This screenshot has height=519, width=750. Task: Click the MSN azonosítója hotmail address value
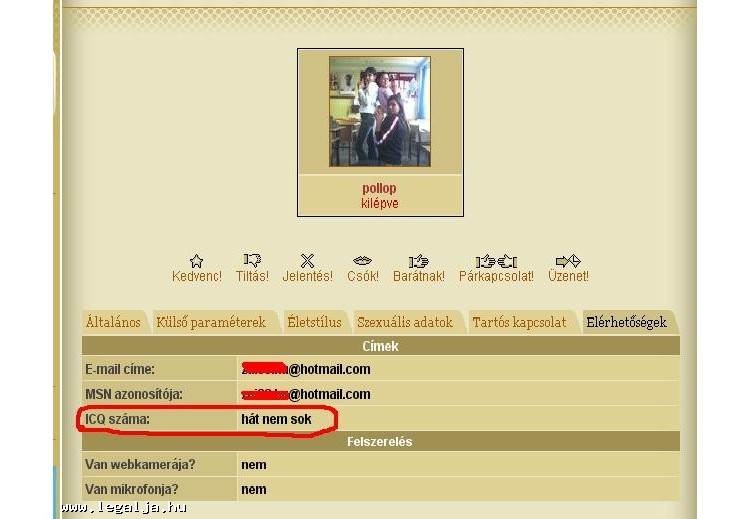[x=306, y=394]
